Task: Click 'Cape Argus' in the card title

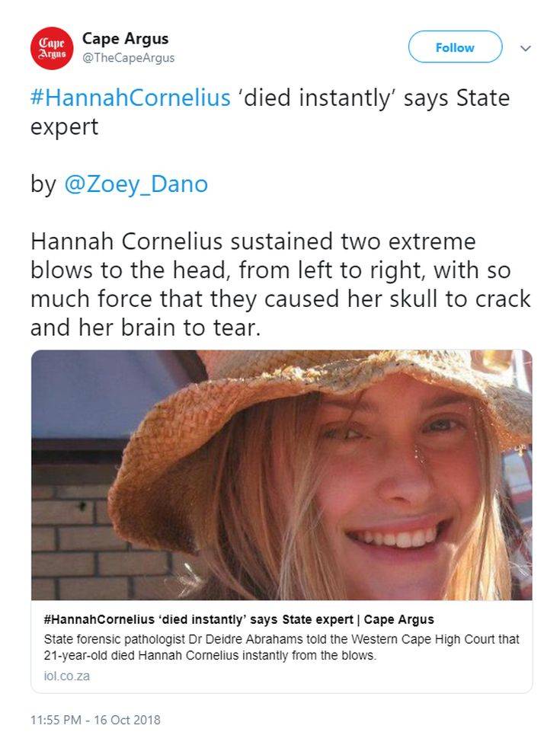Action: (399, 619)
